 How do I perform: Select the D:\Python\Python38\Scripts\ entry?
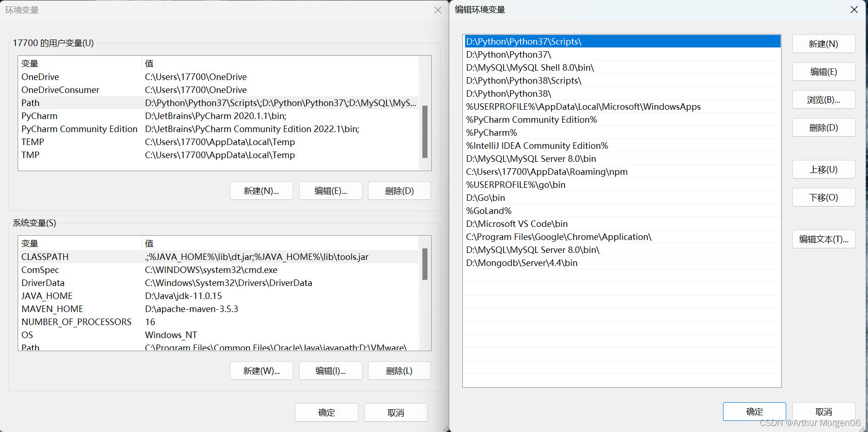pyautogui.click(x=622, y=80)
